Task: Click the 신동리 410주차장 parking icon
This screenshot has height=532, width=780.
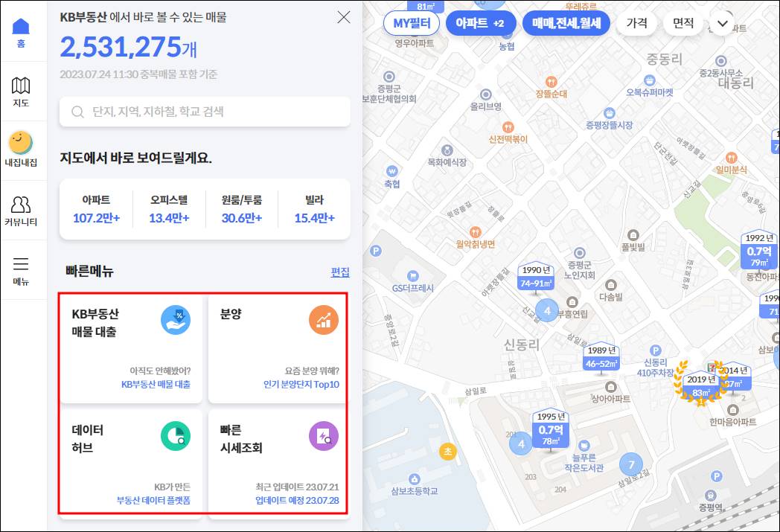Action: coord(656,350)
